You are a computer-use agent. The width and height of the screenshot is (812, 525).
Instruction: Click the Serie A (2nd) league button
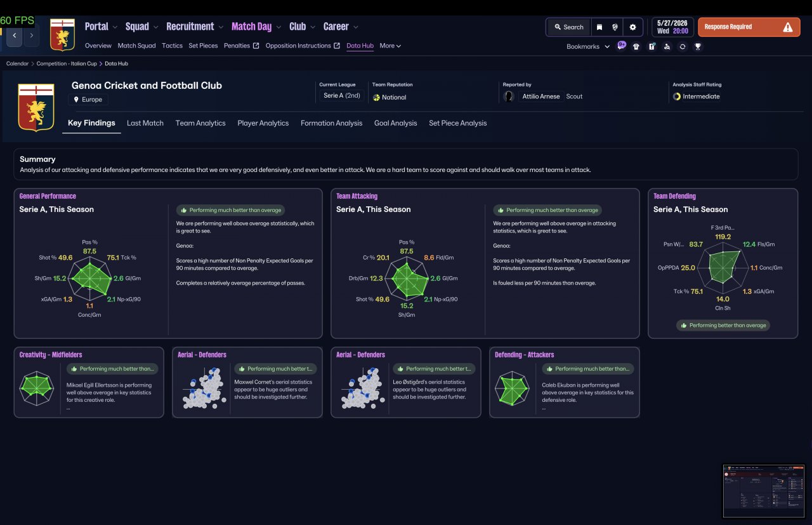click(342, 96)
